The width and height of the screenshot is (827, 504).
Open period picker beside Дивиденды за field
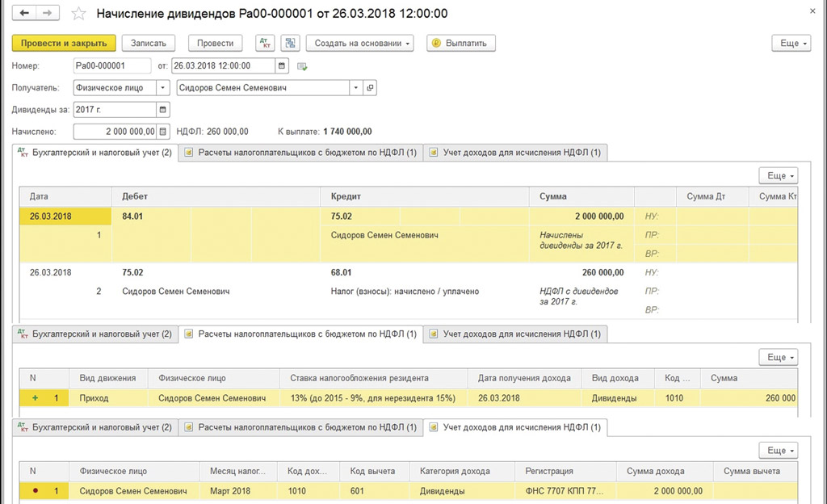tap(163, 110)
